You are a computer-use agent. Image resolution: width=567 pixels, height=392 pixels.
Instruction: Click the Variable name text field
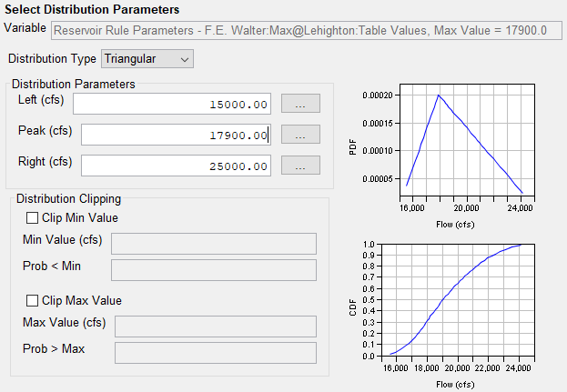coord(299,30)
